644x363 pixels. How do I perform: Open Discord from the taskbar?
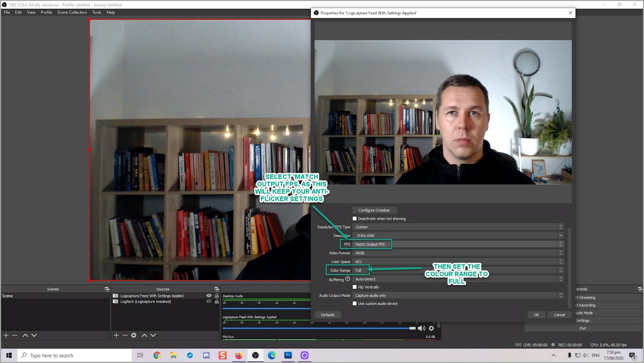click(206, 355)
